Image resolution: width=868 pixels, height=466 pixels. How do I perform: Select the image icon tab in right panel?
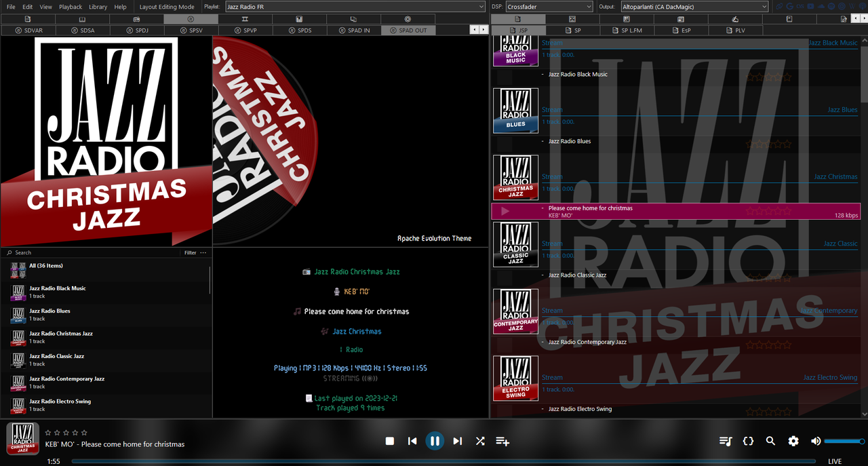point(572,19)
